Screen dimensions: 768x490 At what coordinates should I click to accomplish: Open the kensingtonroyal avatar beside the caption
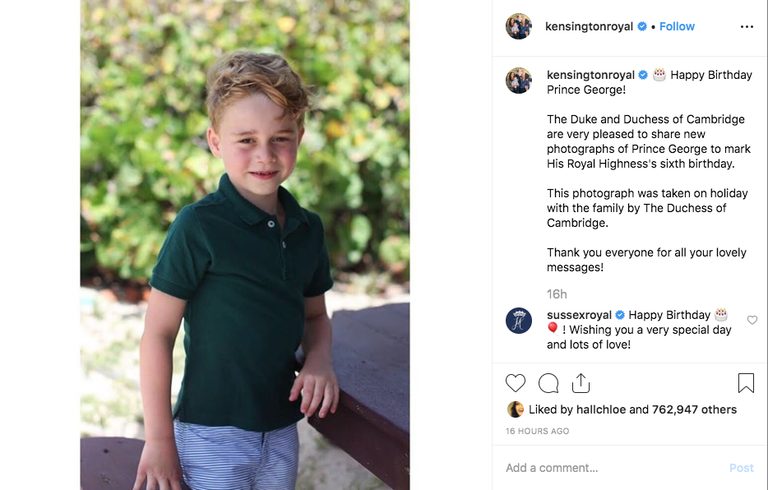(519, 81)
